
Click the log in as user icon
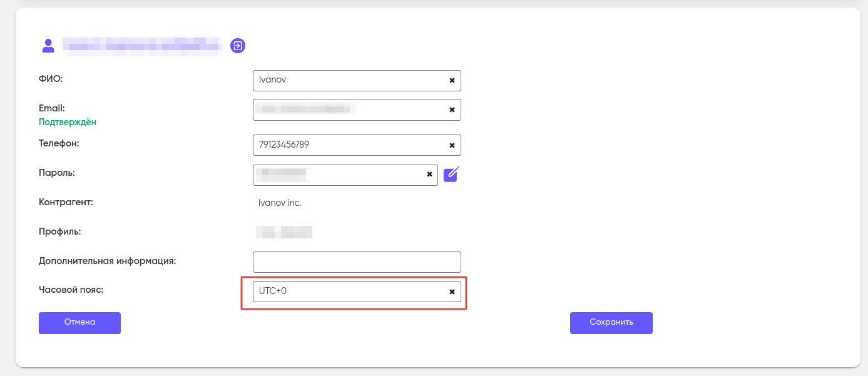[x=238, y=46]
